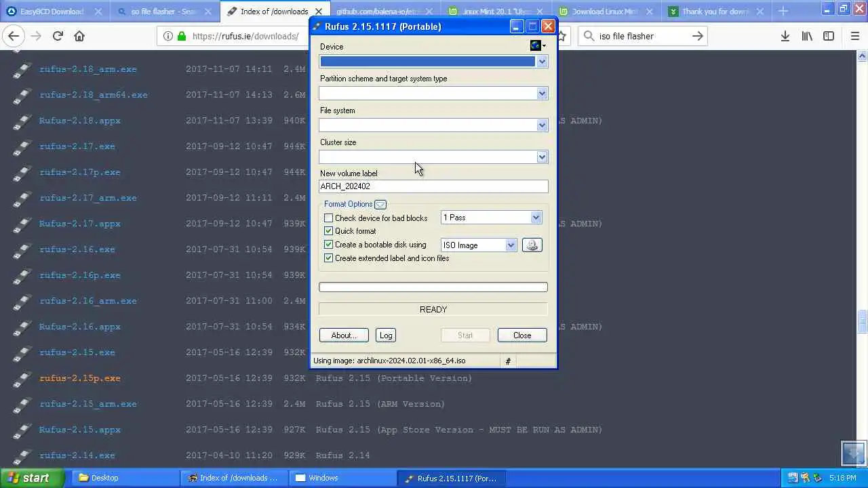Viewport: 868px width, 488px height.
Task: Open the rufus-2.16_arm.exe download link
Action: 88,301
